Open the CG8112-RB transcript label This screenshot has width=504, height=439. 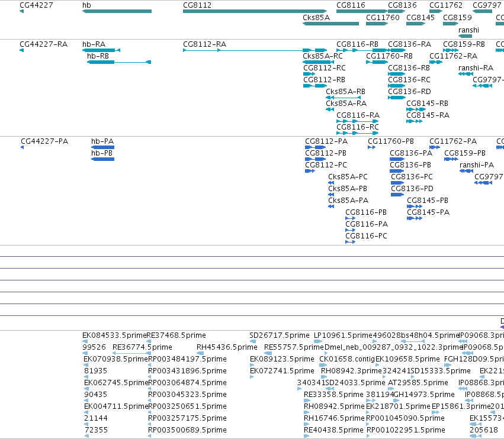(x=324, y=80)
